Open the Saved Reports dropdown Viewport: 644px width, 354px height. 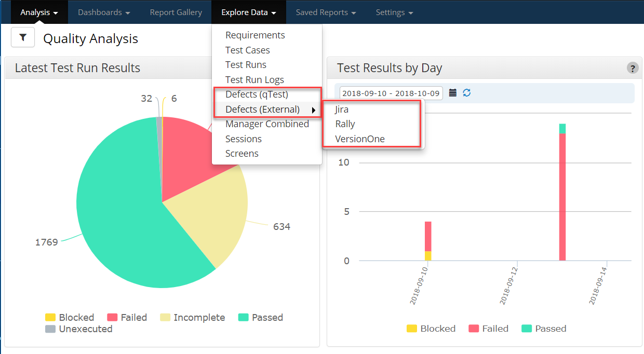pos(326,12)
